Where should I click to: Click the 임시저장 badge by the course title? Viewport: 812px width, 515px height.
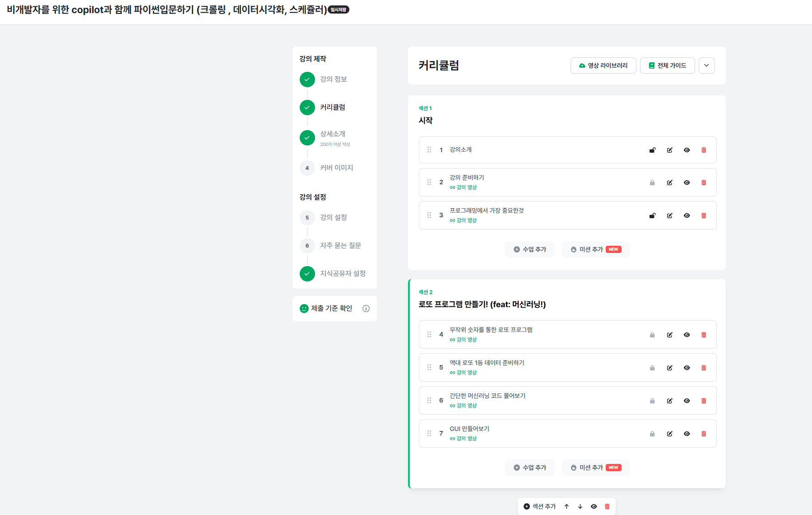pyautogui.click(x=339, y=9)
